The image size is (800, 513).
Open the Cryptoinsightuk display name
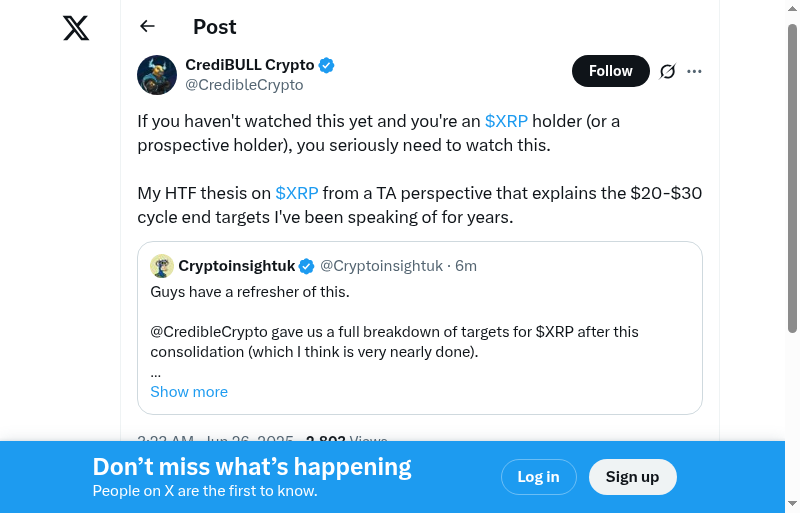click(237, 266)
